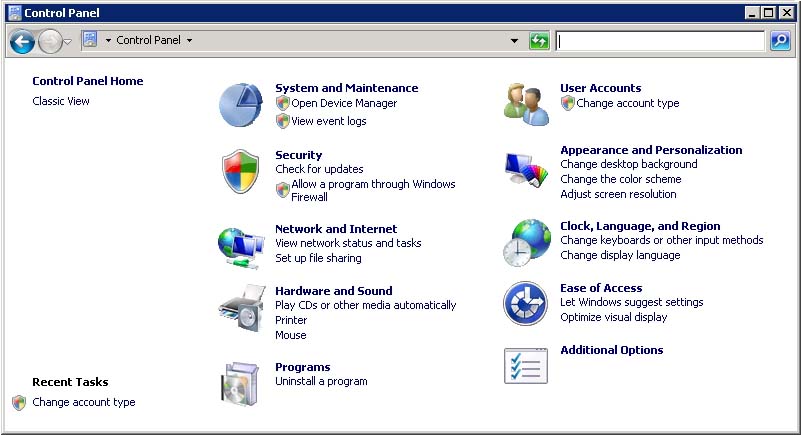Click the System and Maintenance pie chart icon
This screenshot has width=801, height=435.
241,105
